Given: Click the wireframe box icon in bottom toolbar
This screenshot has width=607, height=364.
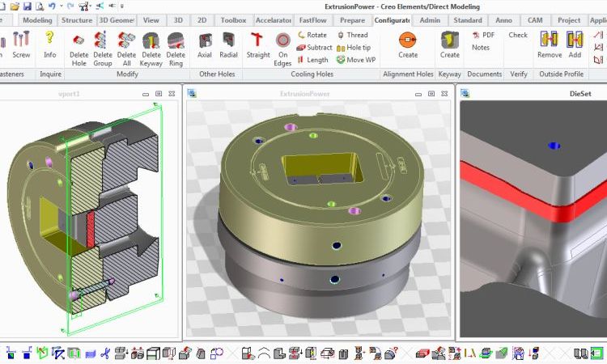Looking at the screenshot, I should pos(153,353).
